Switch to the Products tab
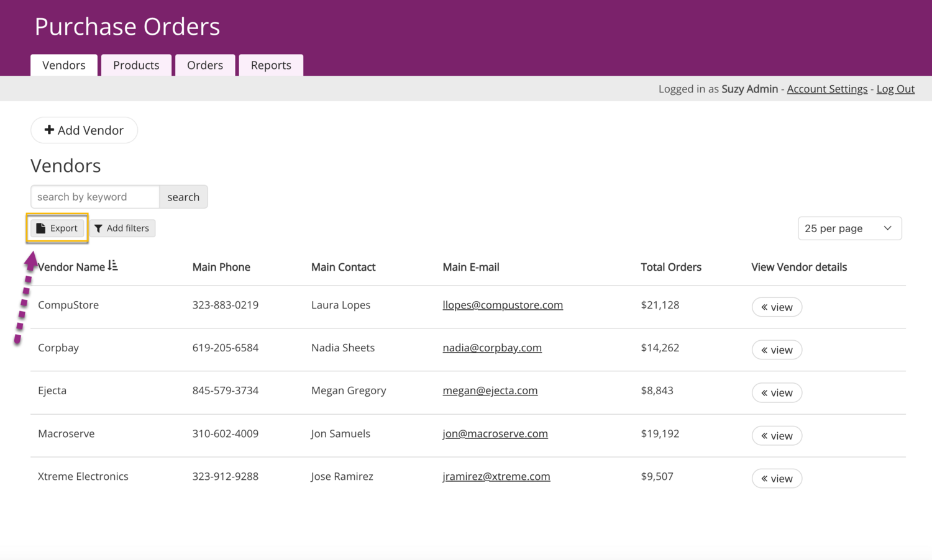The height and width of the screenshot is (560, 932). tap(136, 65)
